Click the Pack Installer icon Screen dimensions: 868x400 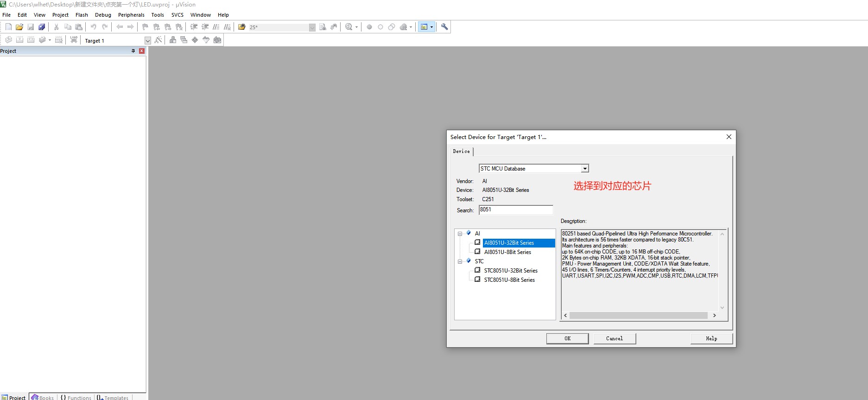point(217,40)
